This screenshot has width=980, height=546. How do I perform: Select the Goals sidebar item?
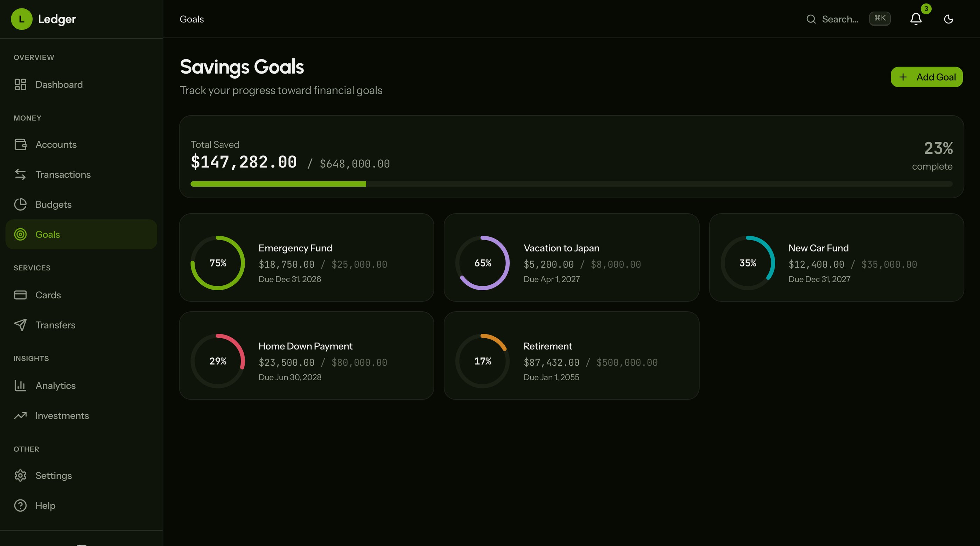point(82,234)
